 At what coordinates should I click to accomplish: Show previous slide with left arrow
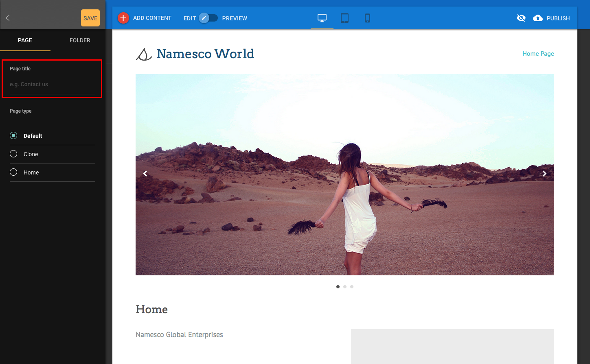(x=145, y=174)
